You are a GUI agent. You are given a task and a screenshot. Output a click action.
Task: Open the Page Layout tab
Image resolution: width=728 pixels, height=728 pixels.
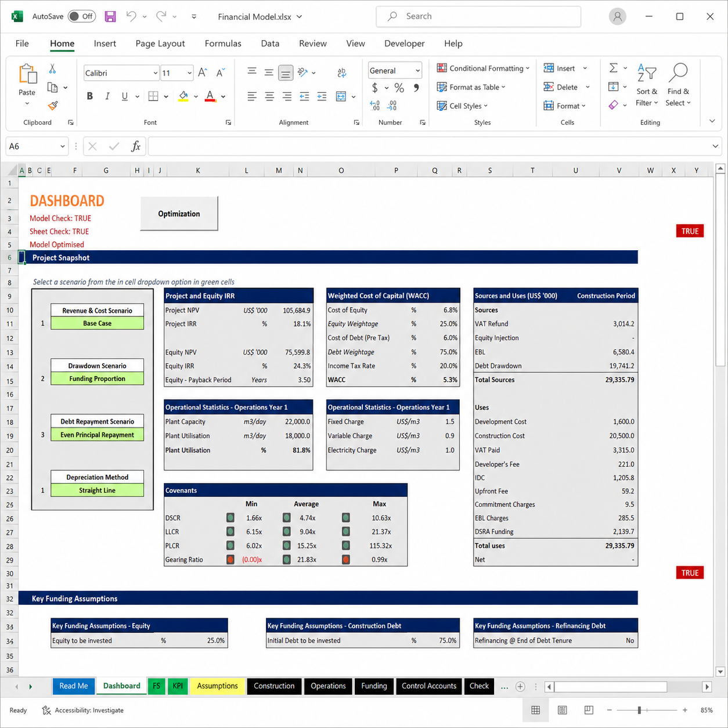click(x=160, y=44)
